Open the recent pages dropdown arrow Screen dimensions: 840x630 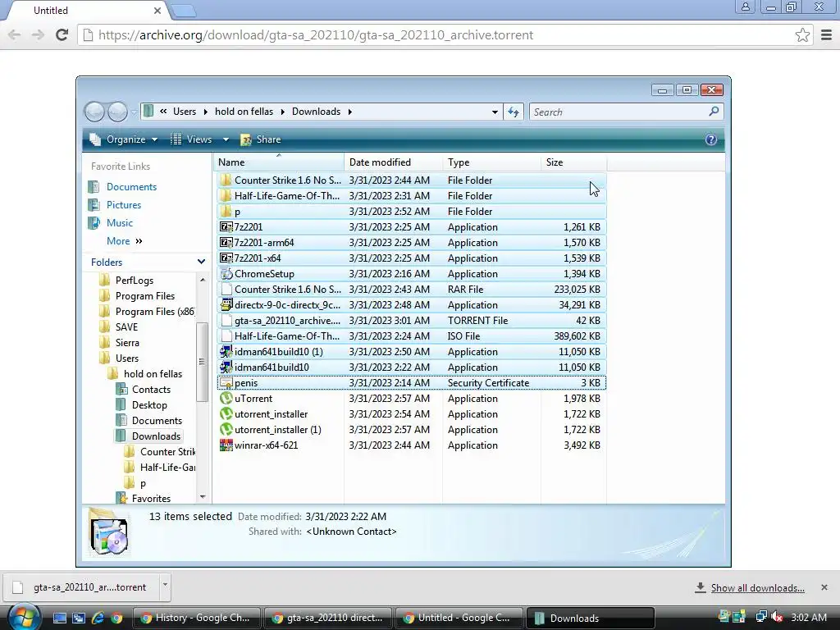coord(133,112)
